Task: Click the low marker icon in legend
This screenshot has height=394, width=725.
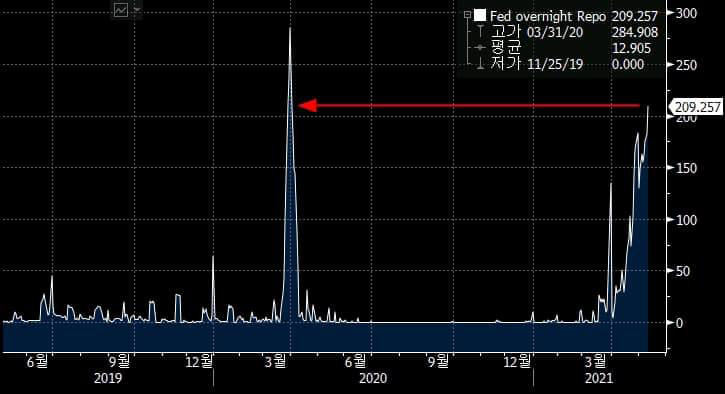Action: 480,63
